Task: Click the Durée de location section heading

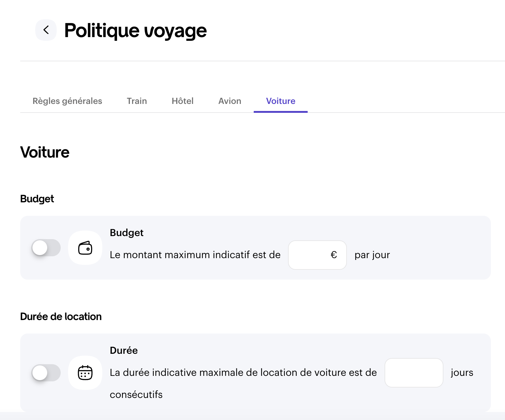Action: [x=61, y=317]
